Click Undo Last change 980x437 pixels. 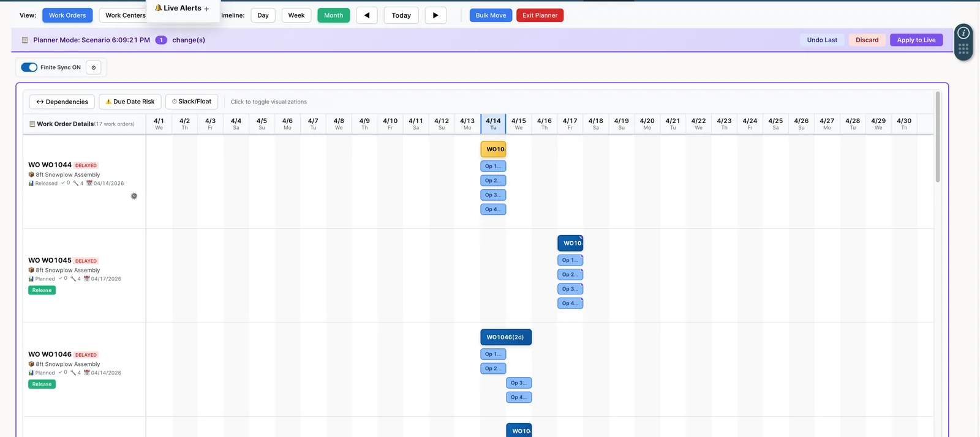tap(822, 40)
